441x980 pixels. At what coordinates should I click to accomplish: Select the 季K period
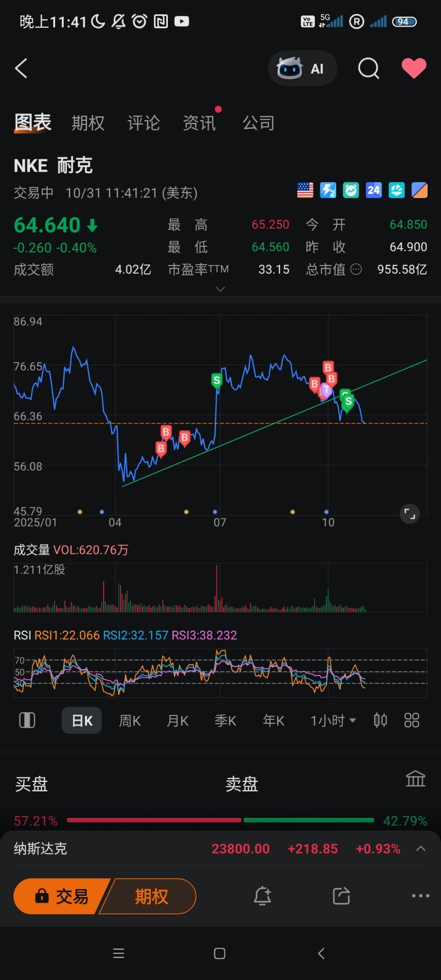(x=225, y=721)
